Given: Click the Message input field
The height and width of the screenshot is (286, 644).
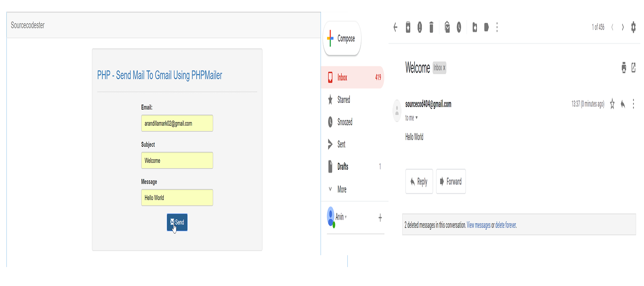Looking at the screenshot, I should tap(177, 197).
